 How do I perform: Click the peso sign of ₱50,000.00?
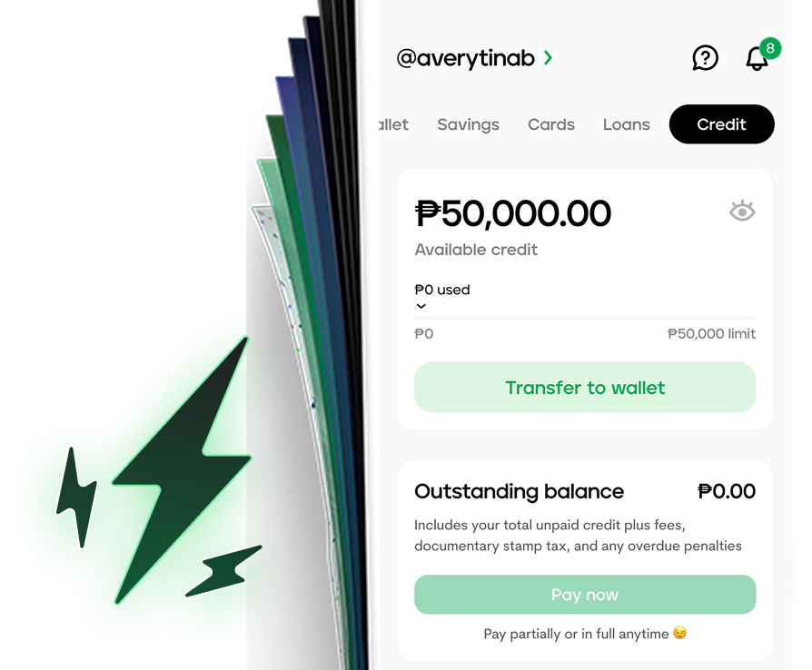point(428,213)
